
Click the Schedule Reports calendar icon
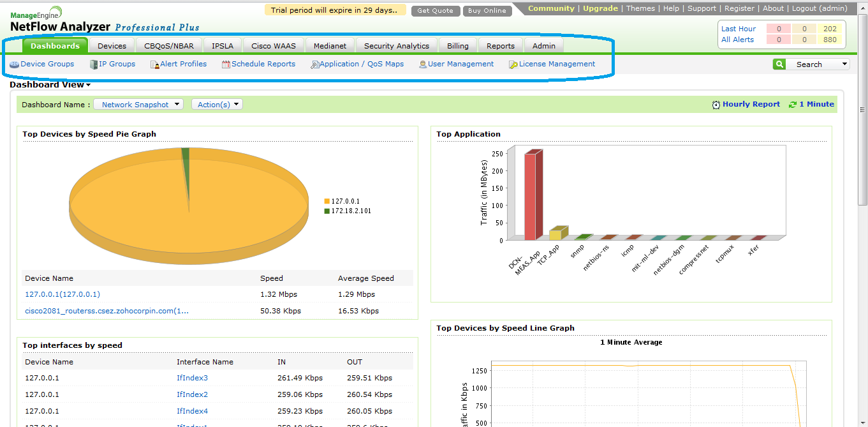(x=226, y=64)
